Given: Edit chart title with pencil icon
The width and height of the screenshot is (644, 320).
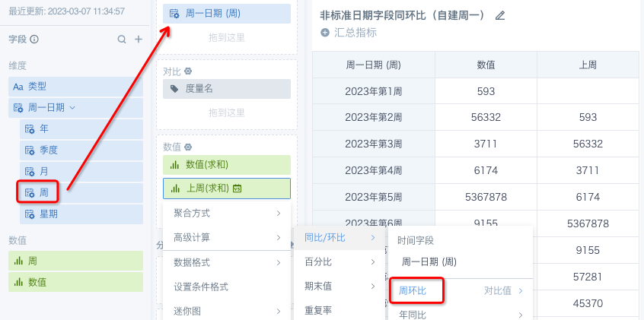Looking at the screenshot, I should coord(499,16).
